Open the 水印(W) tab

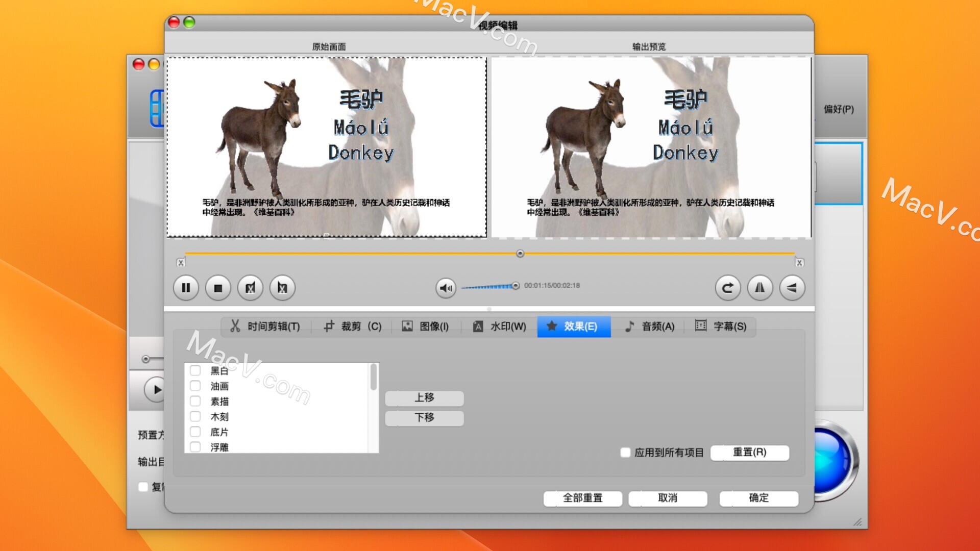499,327
